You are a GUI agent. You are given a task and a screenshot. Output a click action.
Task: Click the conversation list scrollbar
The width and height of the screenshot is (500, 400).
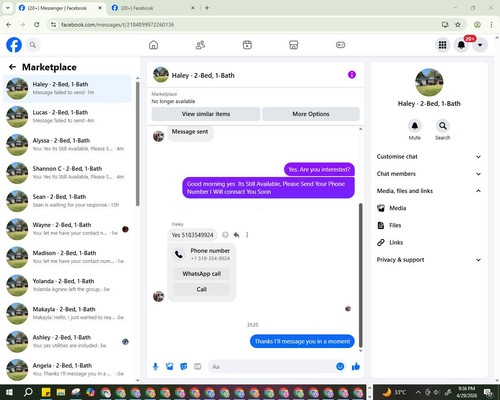pyautogui.click(x=138, y=143)
